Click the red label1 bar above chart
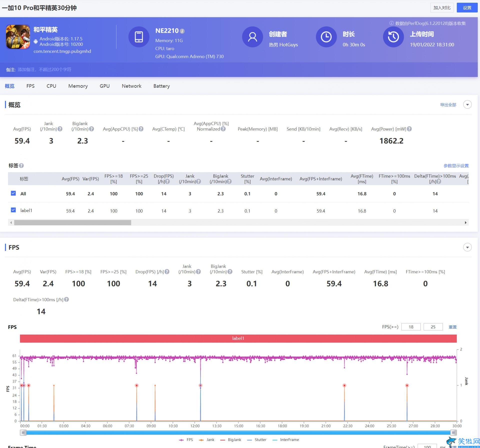The width and height of the screenshot is (480, 448). tap(238, 338)
